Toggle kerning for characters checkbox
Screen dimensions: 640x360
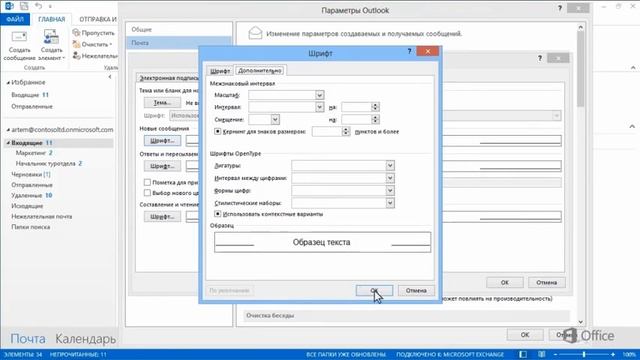point(218,131)
